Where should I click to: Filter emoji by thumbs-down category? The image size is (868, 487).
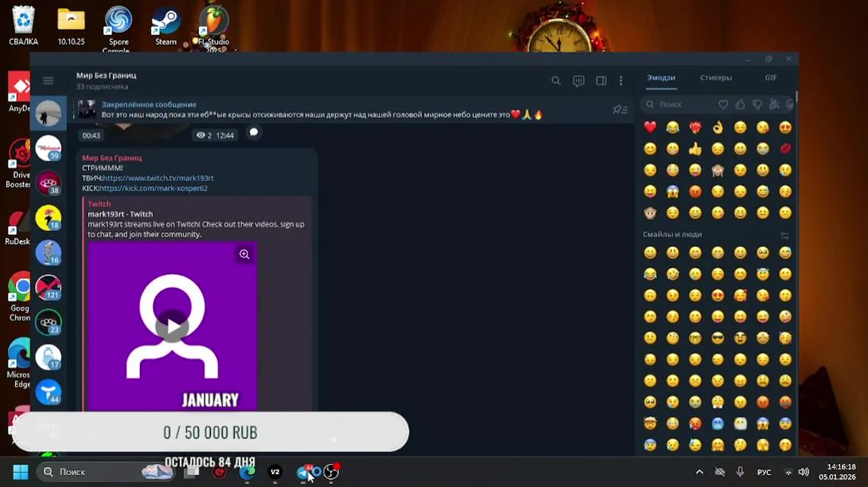pos(757,104)
